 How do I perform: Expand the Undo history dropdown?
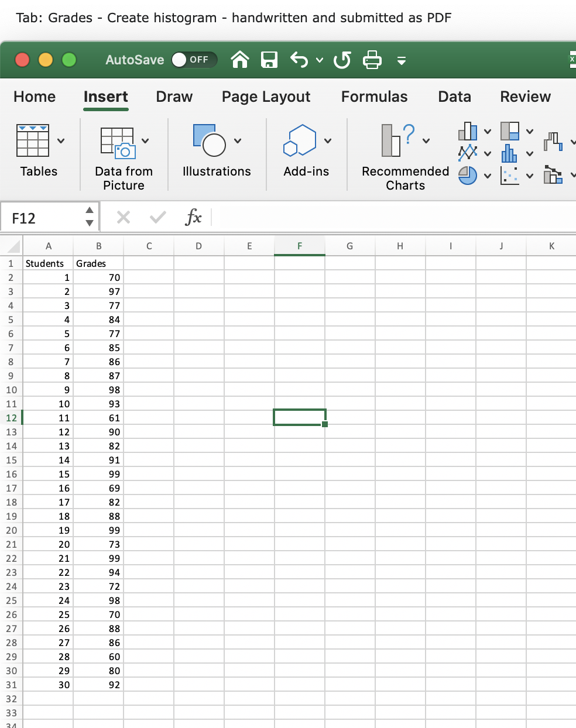click(319, 60)
